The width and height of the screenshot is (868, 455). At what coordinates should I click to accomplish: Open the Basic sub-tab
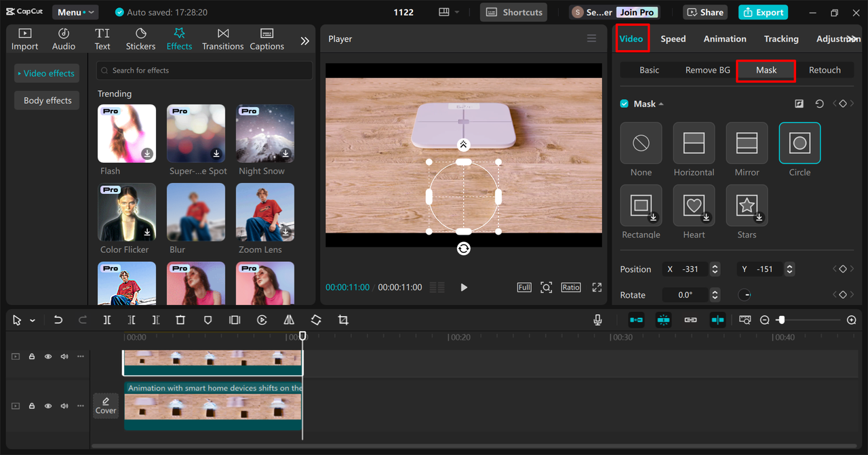pos(649,70)
